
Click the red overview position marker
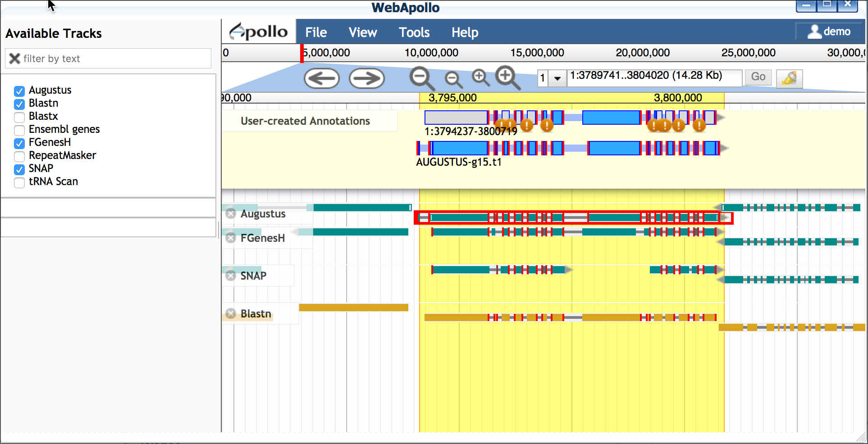tap(302, 53)
